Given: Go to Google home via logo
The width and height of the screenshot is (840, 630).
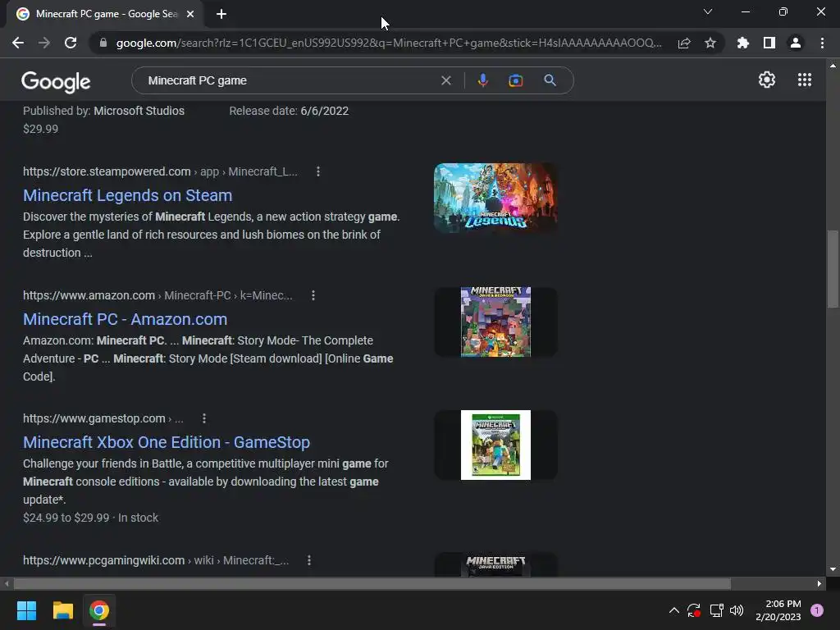Looking at the screenshot, I should [x=56, y=81].
